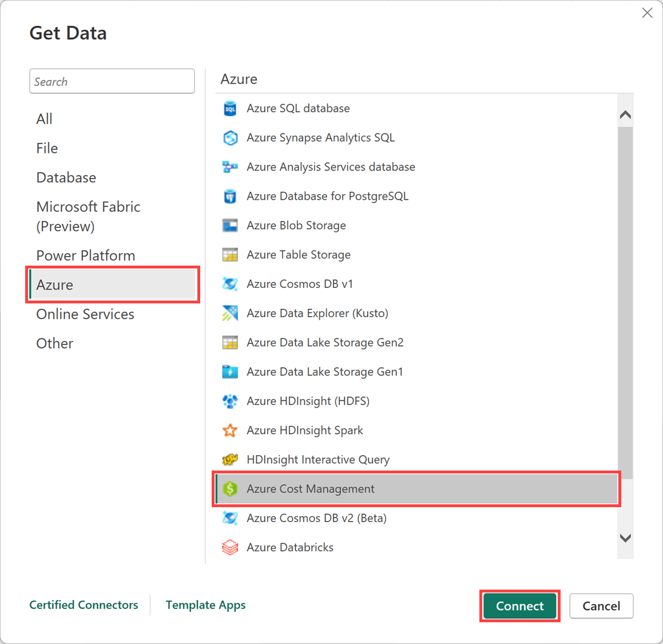Select the Azure Blob Storage text

[296, 226]
